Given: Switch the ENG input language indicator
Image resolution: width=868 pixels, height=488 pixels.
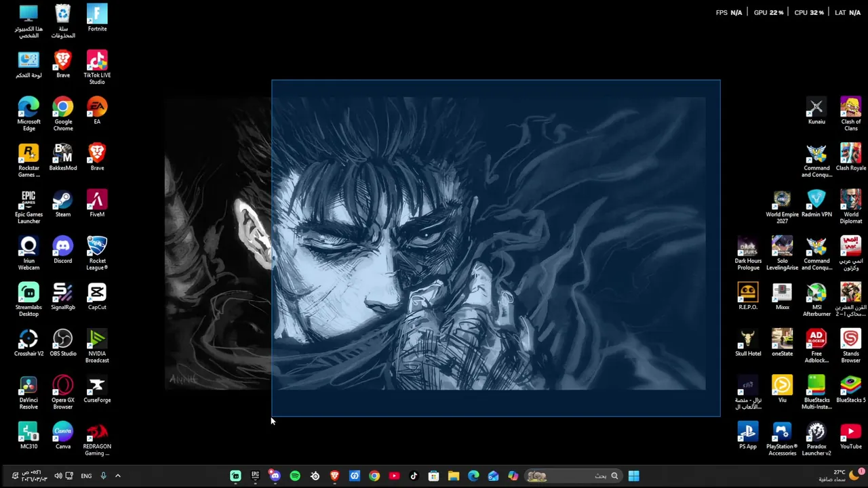Looking at the screenshot, I should 86,476.
